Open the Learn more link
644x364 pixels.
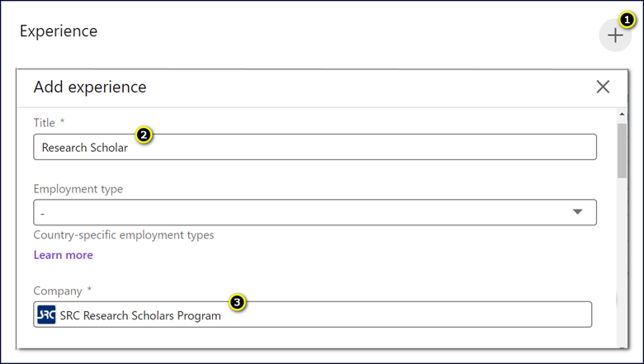(x=64, y=255)
